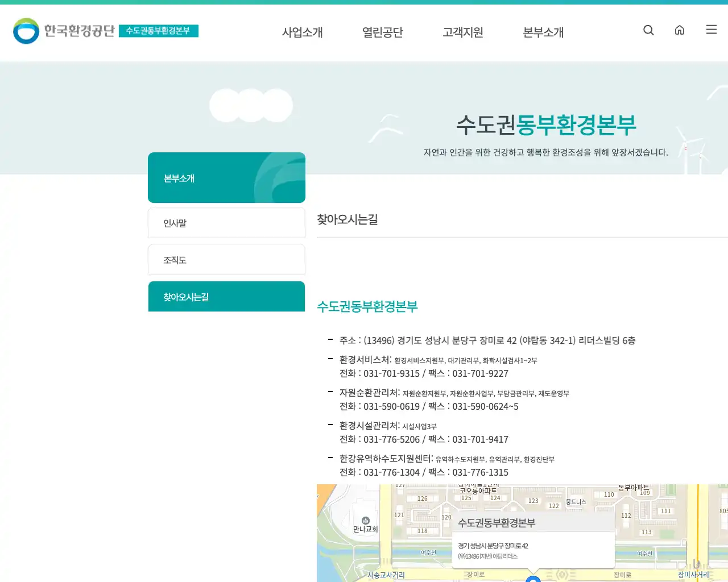Viewport: 728px width, 582px height.
Task: Open the 본부소개 navigation menu
Action: (x=543, y=32)
